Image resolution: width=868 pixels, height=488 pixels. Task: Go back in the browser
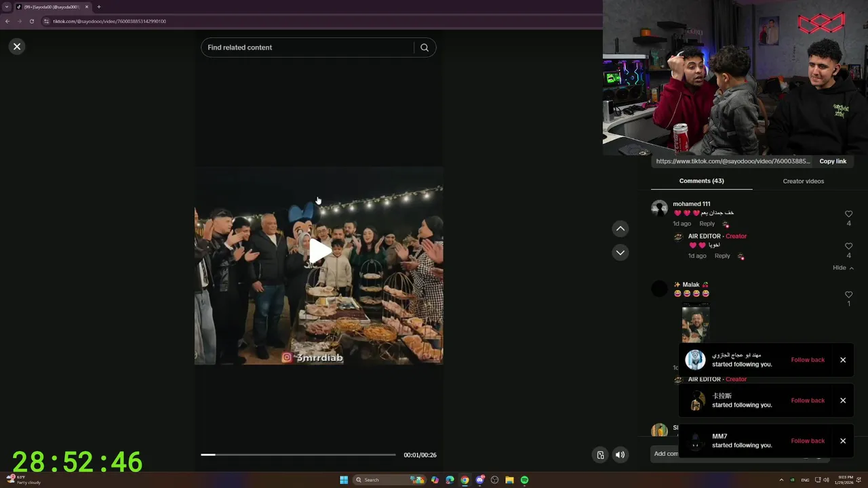7,21
